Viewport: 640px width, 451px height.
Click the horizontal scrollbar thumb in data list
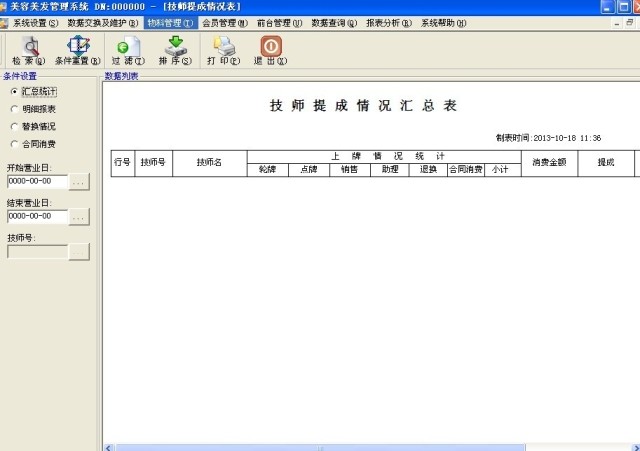coord(320,448)
